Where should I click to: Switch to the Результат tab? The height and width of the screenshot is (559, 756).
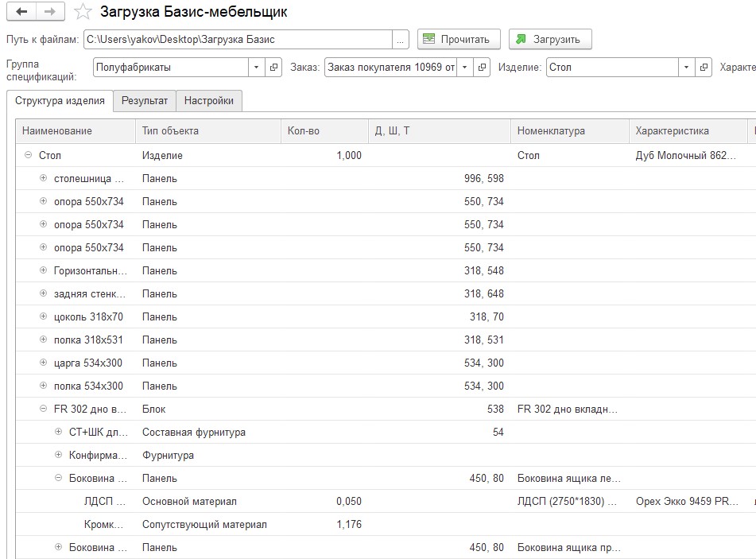tap(144, 101)
